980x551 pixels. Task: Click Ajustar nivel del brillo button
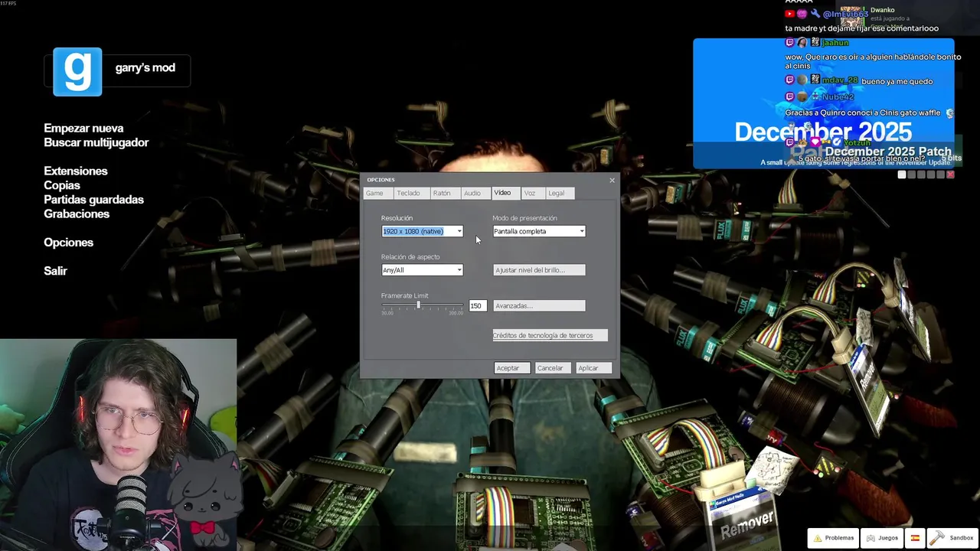[x=539, y=270]
